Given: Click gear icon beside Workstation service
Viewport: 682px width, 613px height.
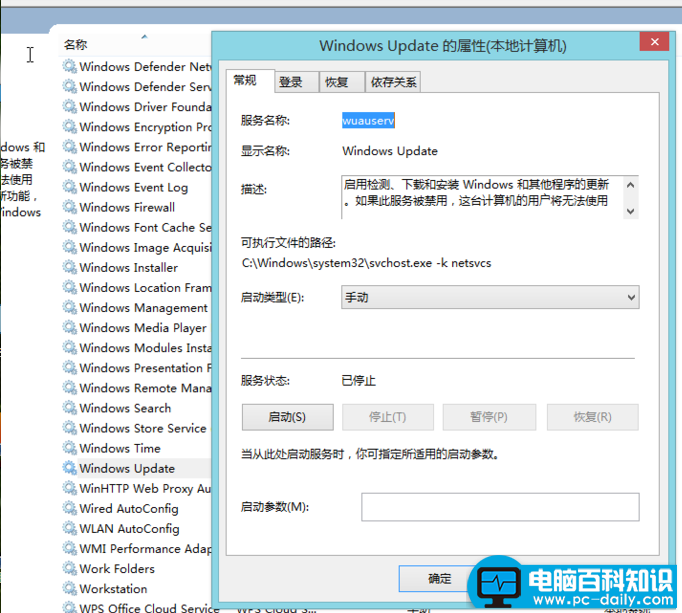Looking at the screenshot, I should tap(69, 588).
